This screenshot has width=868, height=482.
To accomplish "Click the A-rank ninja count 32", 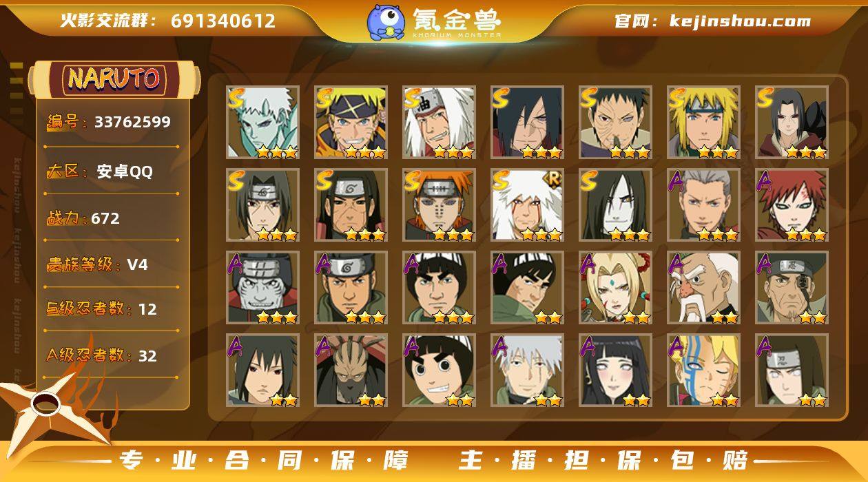I will [147, 356].
